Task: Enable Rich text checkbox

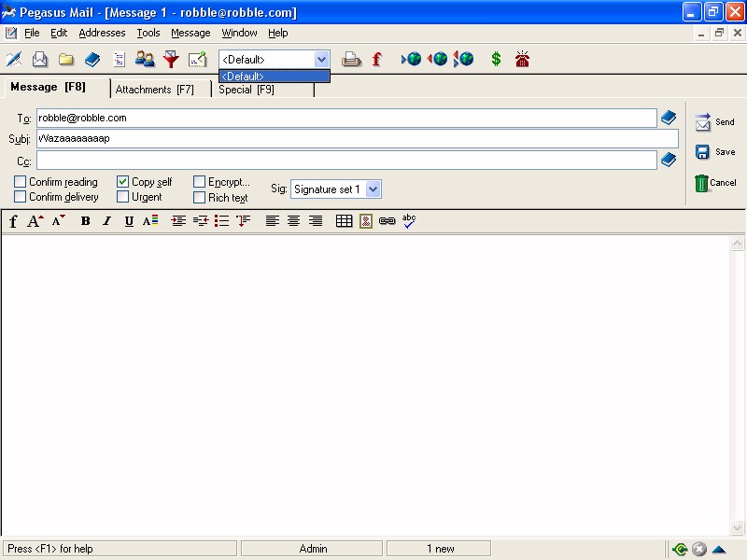Action: 199,197
